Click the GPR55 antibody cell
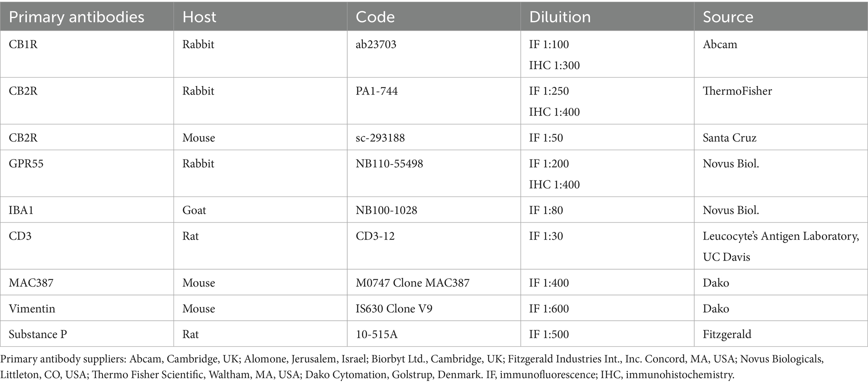 point(26,163)
